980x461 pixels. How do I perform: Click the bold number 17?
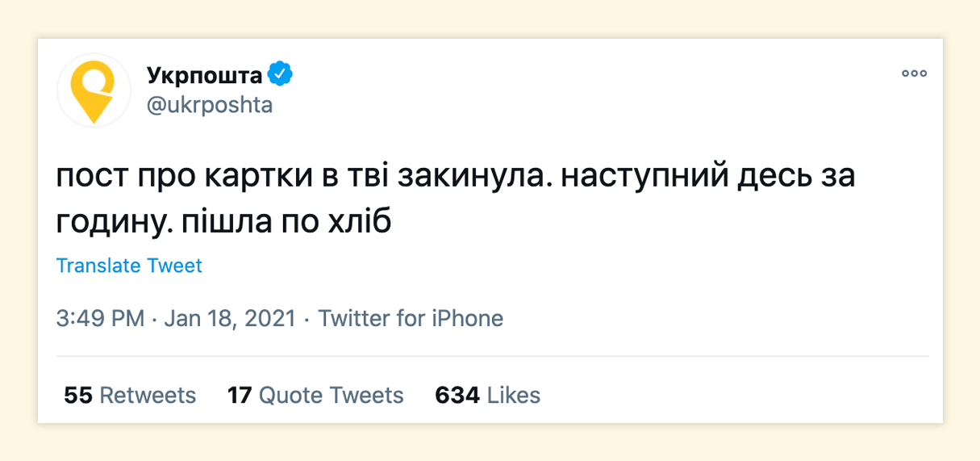tap(240, 395)
